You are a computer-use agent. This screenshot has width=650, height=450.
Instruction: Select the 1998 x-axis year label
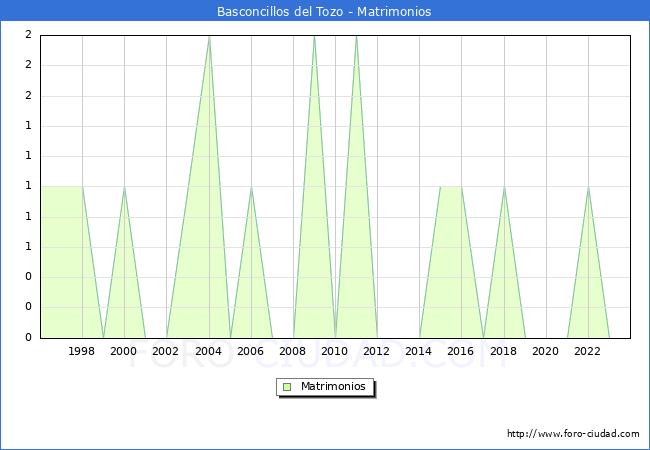point(82,351)
